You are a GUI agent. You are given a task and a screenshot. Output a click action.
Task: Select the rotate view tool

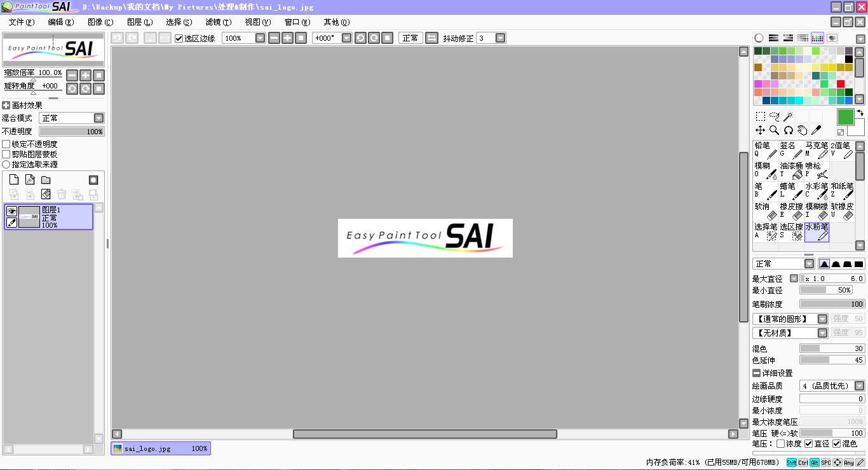pyautogui.click(x=789, y=130)
